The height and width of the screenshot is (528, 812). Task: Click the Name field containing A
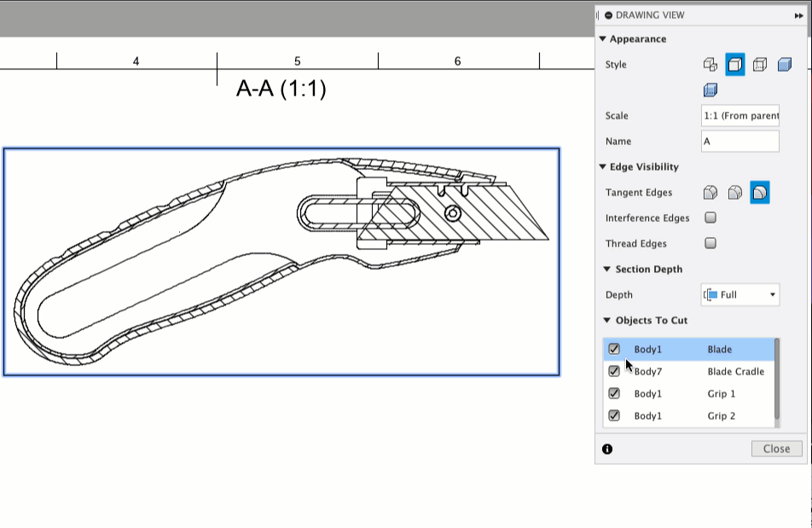[740, 141]
